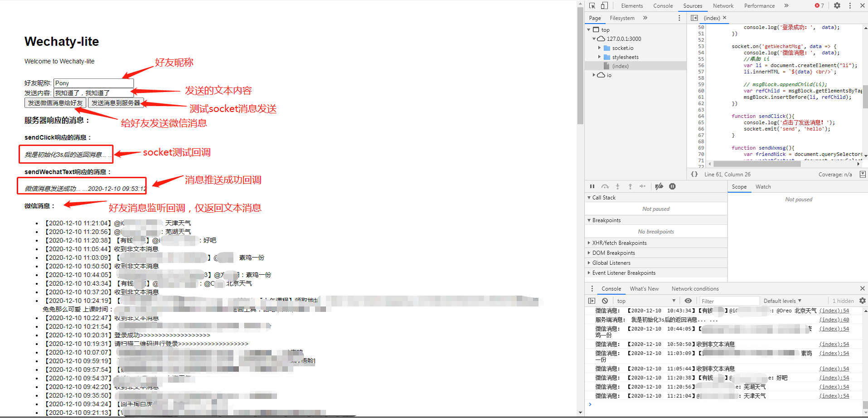Switch to the Watch tab

[763, 186]
